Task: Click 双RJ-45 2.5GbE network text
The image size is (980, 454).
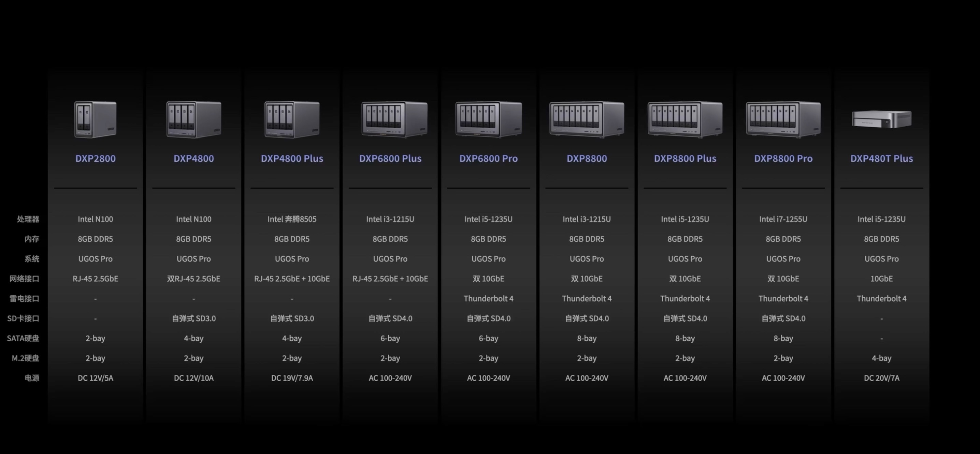Action: tap(193, 279)
